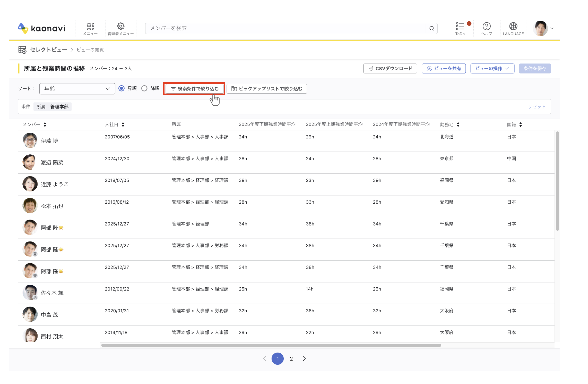Click the CSVダウンロード button

tap(390, 69)
